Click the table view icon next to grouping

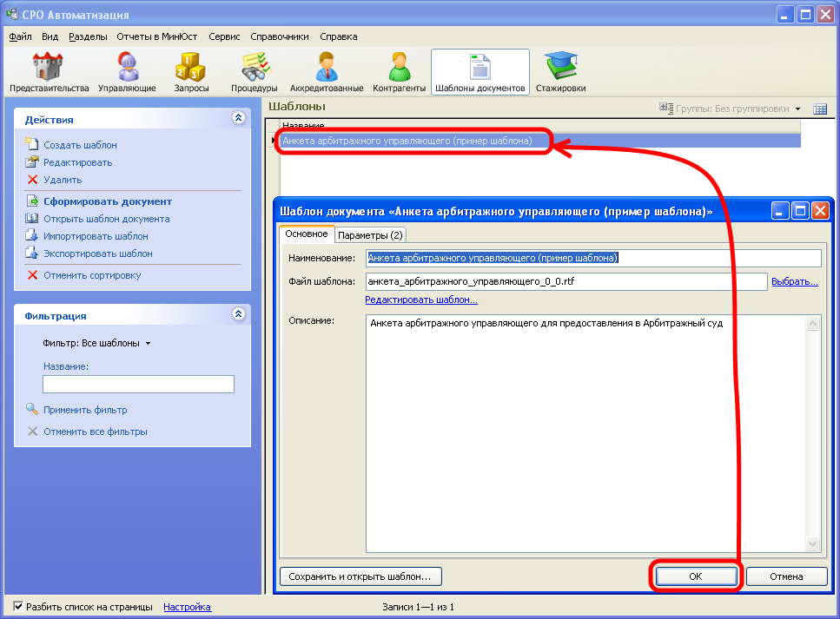[x=819, y=109]
